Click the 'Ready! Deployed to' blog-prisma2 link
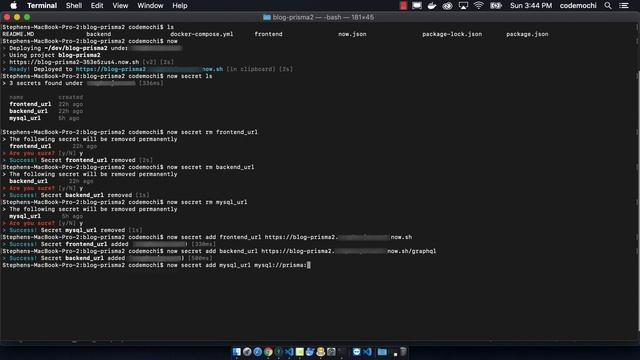 click(149, 69)
